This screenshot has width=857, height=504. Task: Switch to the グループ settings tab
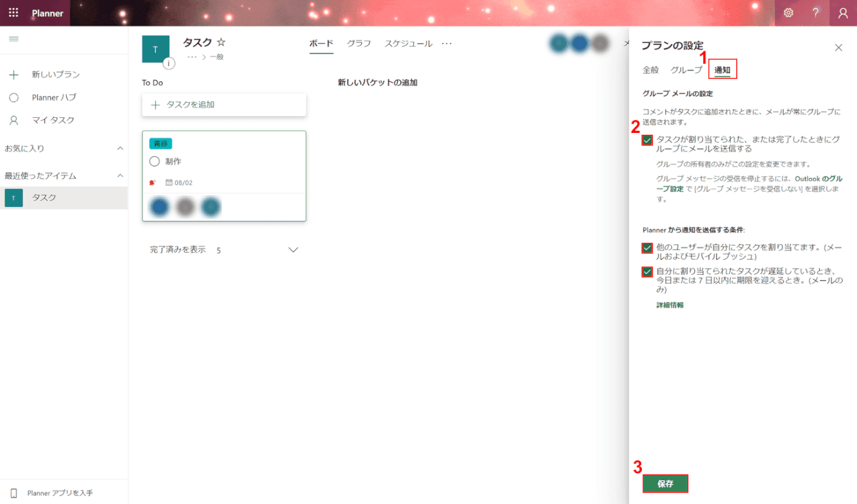[x=686, y=70]
